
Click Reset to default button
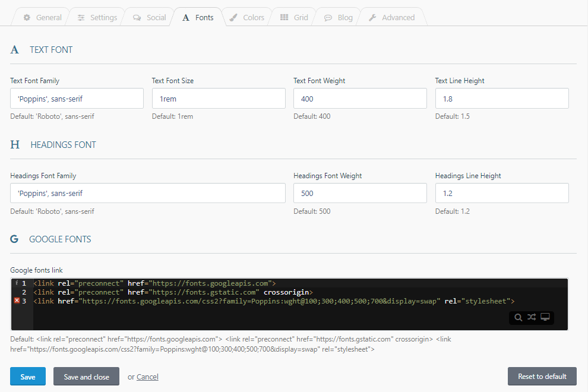[x=542, y=376]
